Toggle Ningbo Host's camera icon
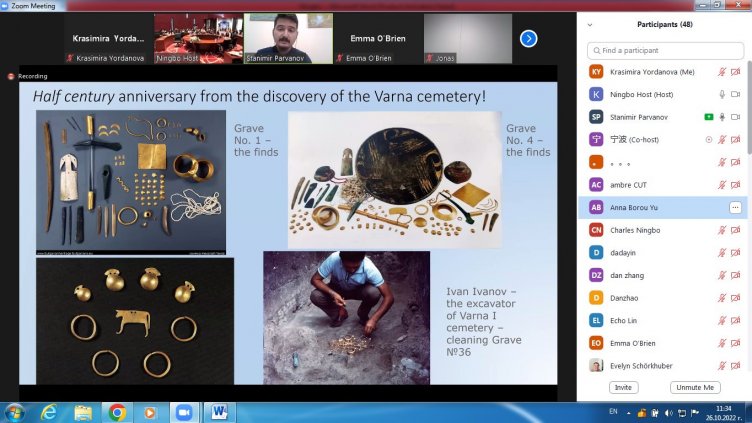Viewport: 752px width, 423px height. 735,95
